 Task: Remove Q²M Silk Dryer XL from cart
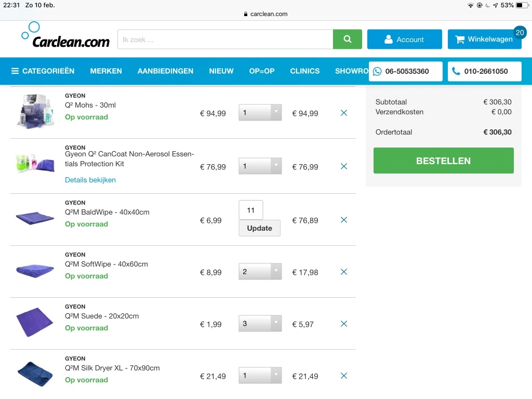click(344, 376)
